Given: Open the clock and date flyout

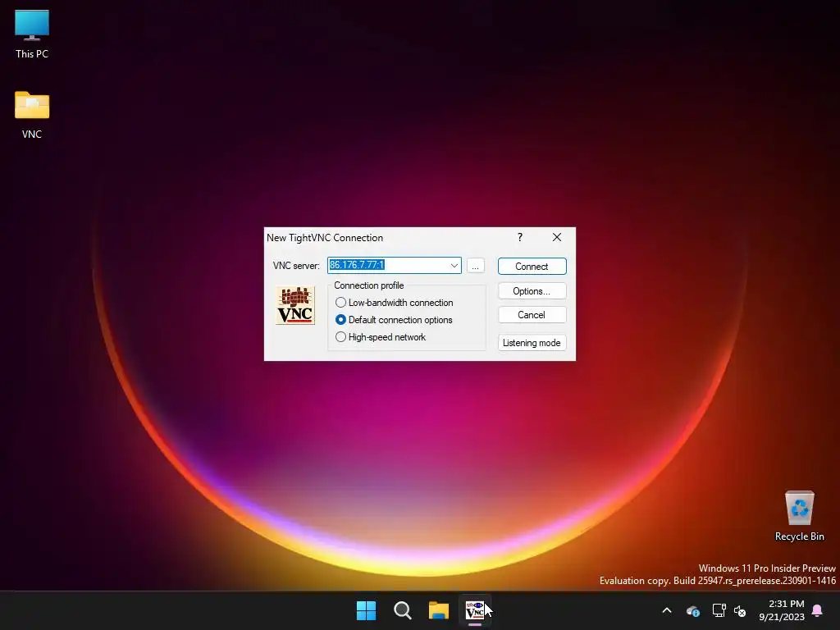Looking at the screenshot, I should pos(782,610).
